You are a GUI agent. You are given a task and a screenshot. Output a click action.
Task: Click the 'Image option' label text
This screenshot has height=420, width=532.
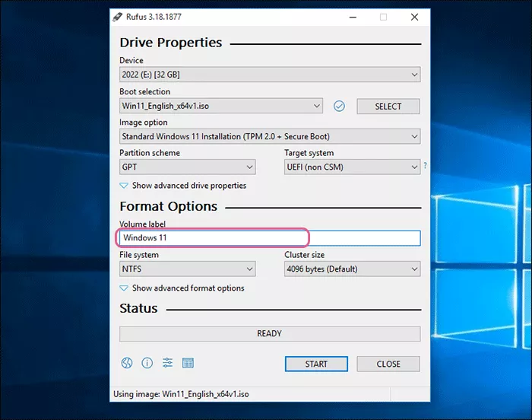[x=143, y=123]
